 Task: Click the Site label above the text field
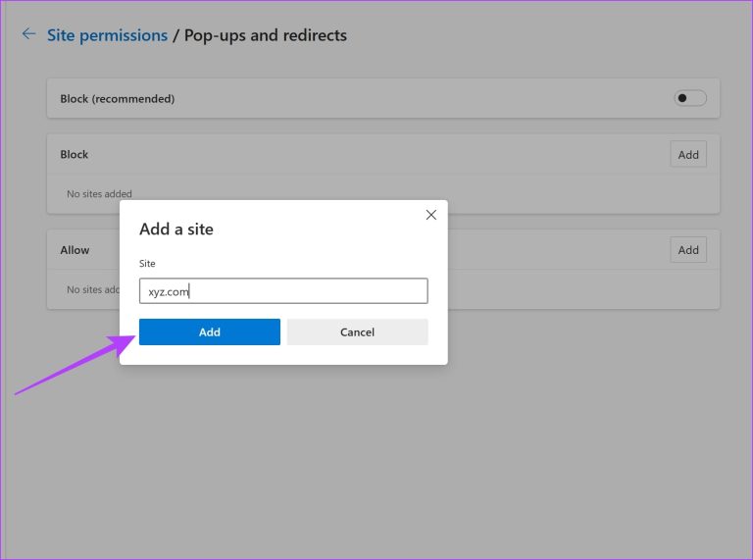pyautogui.click(x=147, y=264)
